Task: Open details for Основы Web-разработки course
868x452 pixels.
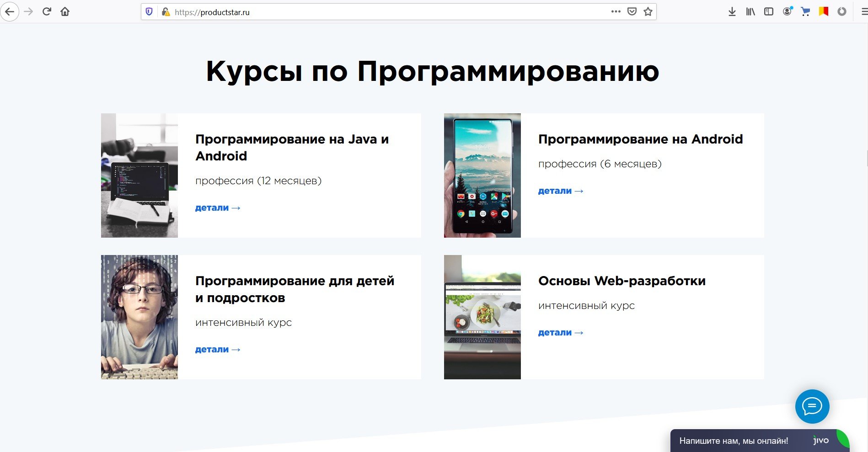Action: 560,333
